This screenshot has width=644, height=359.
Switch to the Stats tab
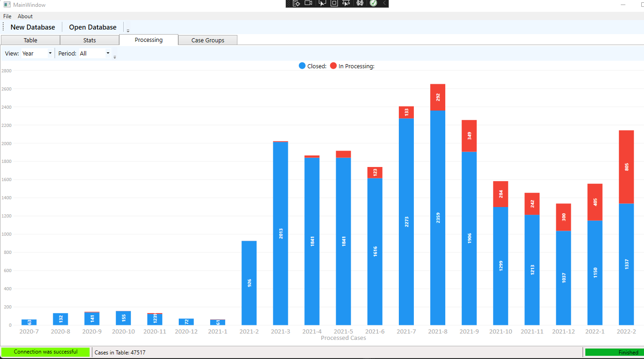tap(90, 40)
